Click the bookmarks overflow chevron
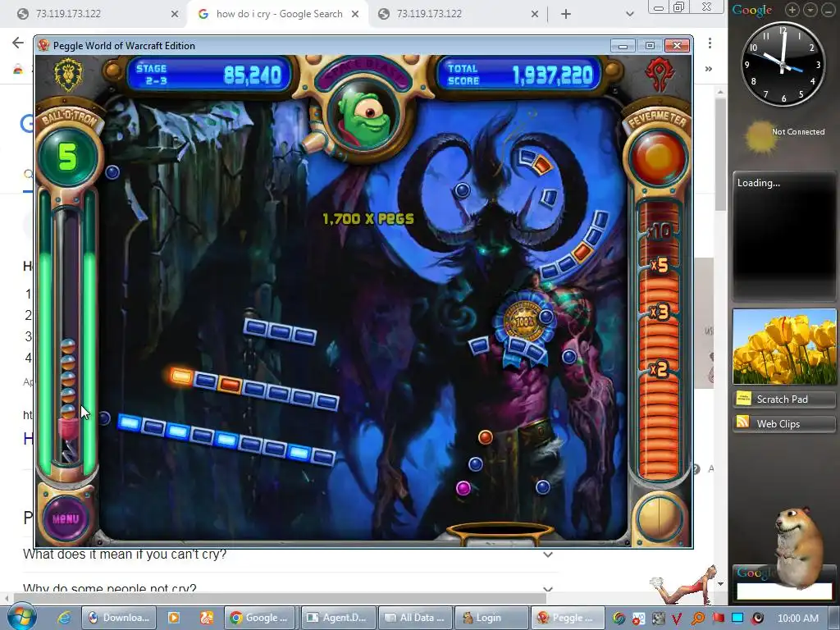 (709, 69)
